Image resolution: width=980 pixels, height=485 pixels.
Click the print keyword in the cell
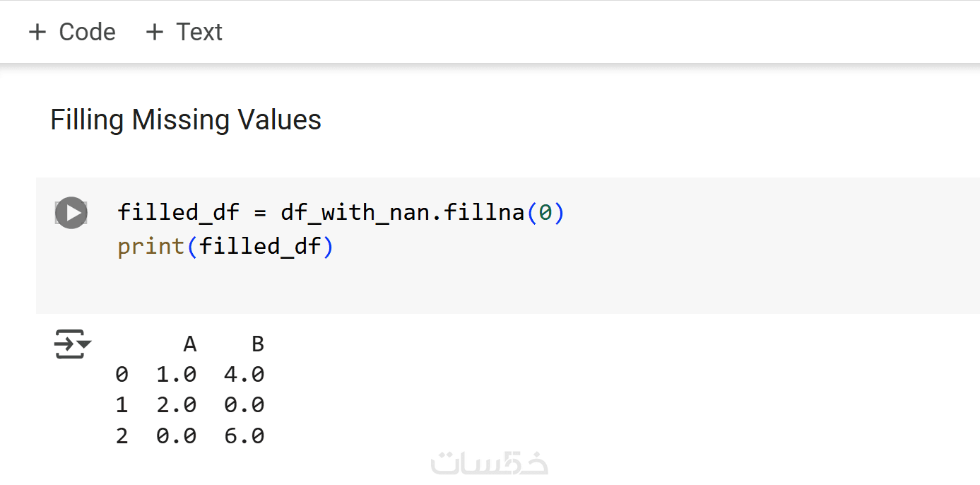point(151,247)
